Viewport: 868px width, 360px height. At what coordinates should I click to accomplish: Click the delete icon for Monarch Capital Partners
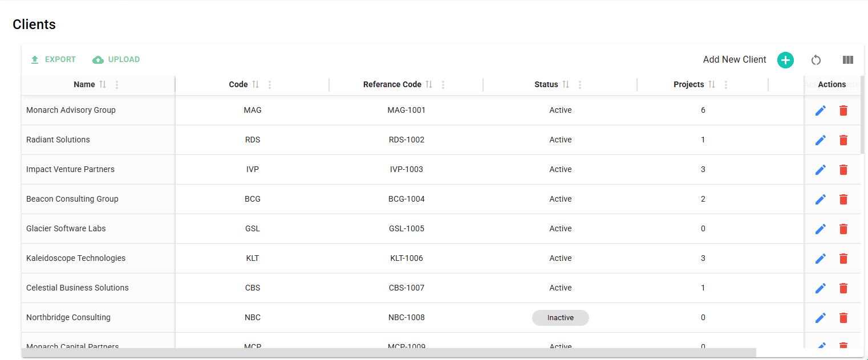click(x=843, y=346)
